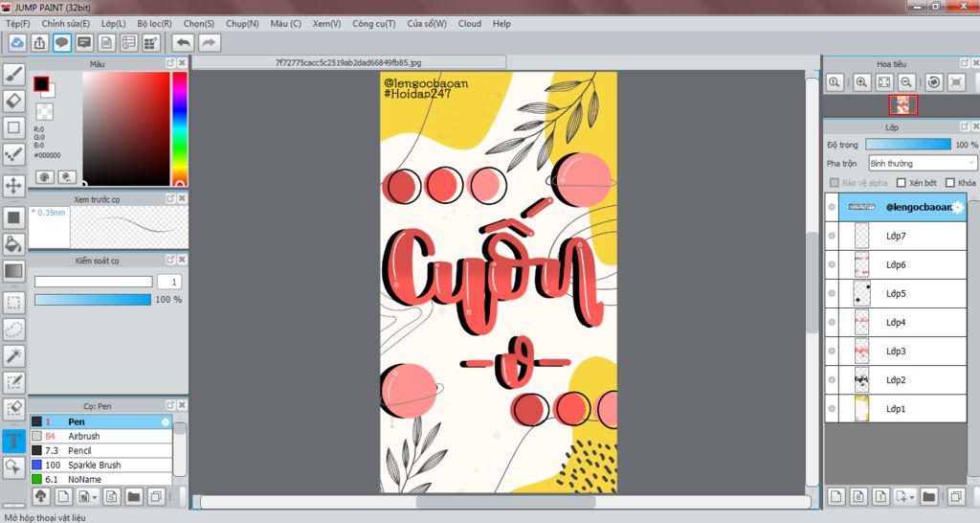Select the Fill rectangle tool
This screenshot has height=523, width=980.
pos(13,217)
